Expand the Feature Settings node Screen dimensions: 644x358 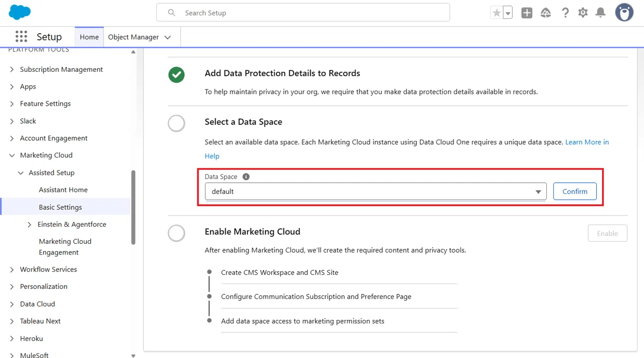point(12,104)
